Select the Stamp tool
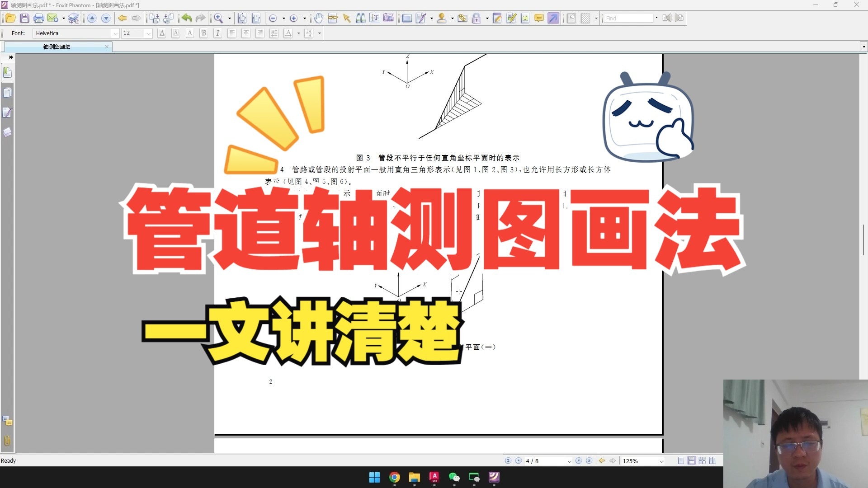Image resolution: width=868 pixels, height=488 pixels. click(442, 18)
